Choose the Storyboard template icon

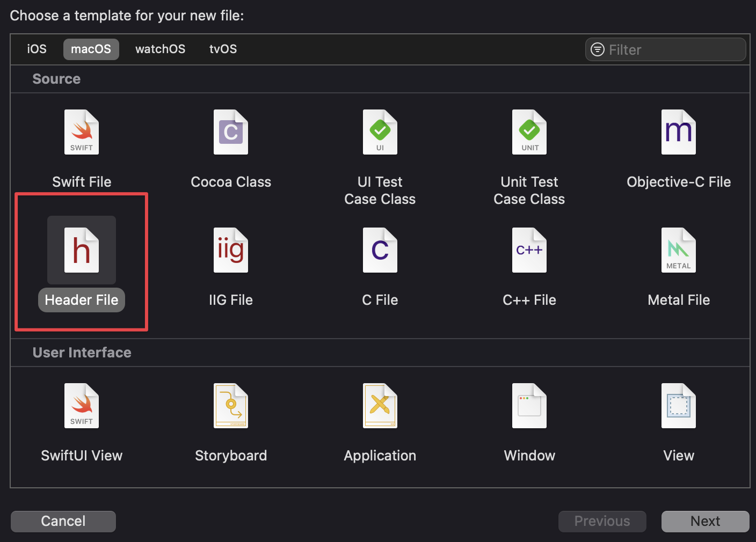(231, 406)
